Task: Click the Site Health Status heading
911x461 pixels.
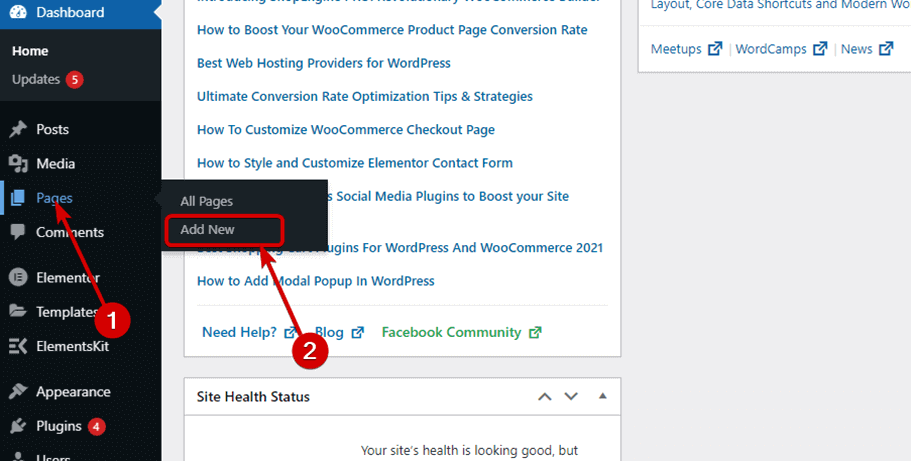Action: pos(253,396)
